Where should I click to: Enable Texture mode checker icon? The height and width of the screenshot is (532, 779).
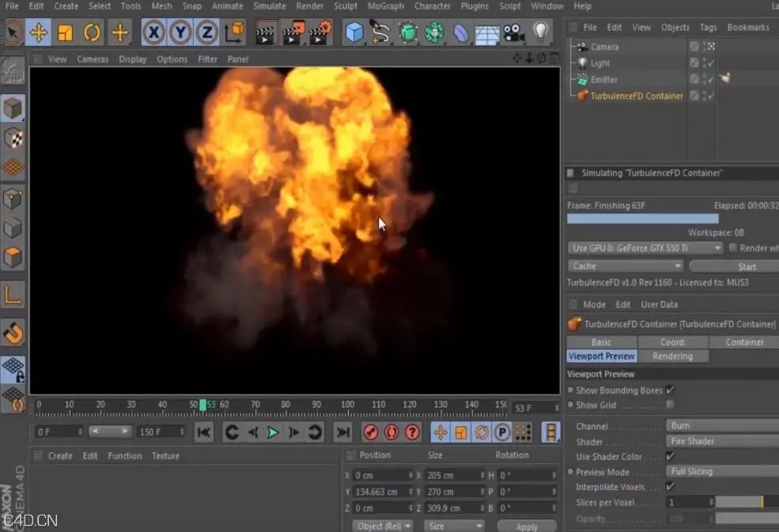(13, 138)
